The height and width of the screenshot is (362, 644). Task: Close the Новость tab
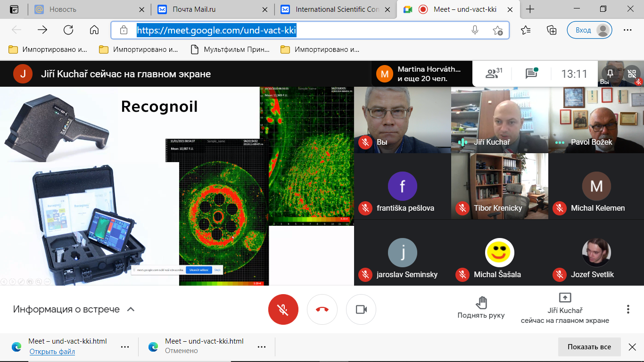(x=142, y=9)
